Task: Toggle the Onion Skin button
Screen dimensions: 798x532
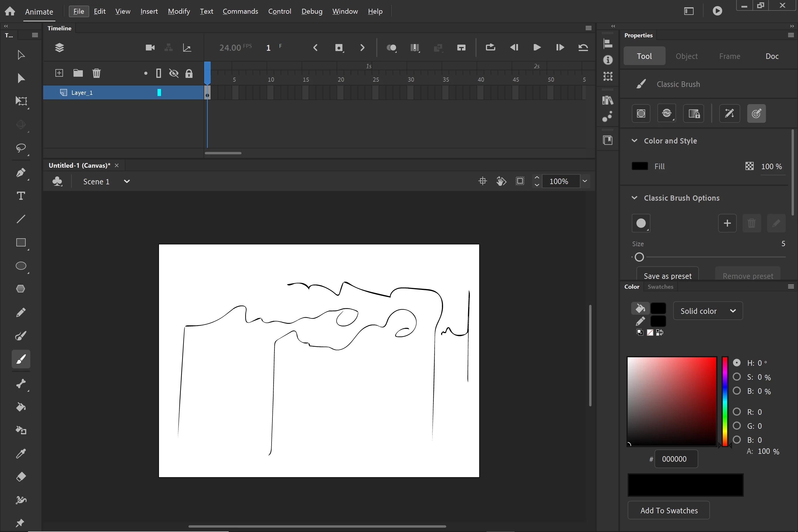Action: tap(391, 48)
